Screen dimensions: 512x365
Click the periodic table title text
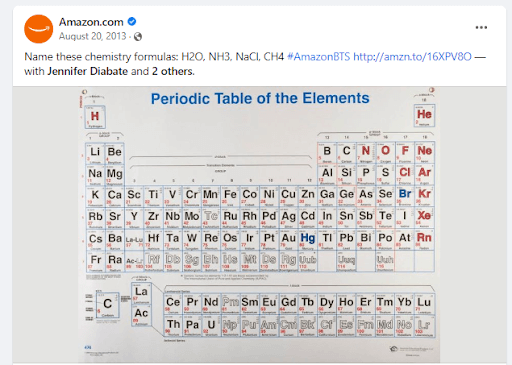click(260, 99)
